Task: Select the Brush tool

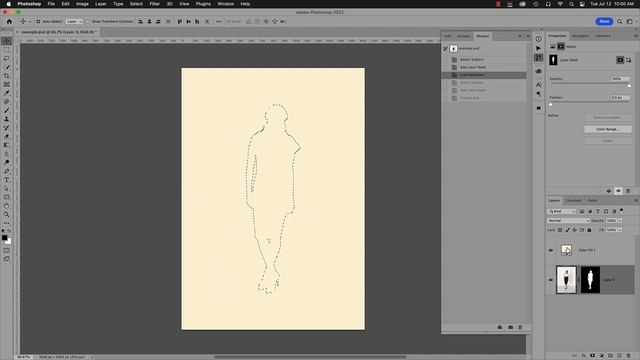Action: point(7,110)
